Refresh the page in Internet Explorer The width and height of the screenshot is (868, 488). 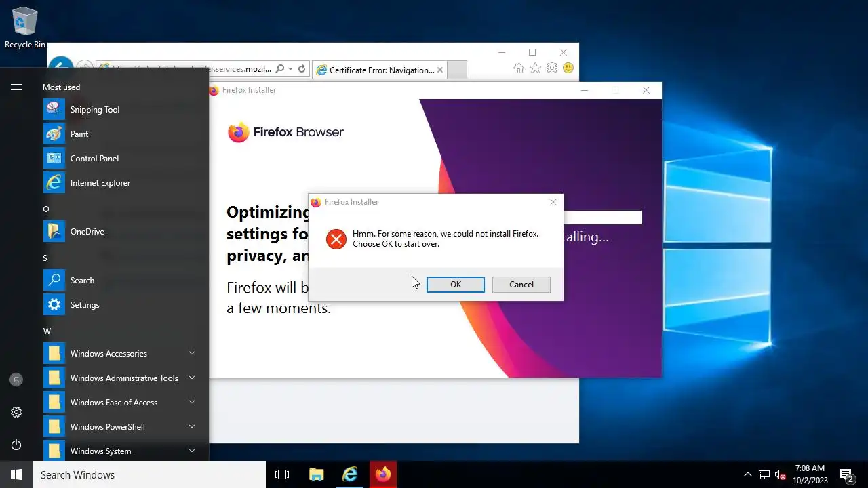tap(302, 69)
